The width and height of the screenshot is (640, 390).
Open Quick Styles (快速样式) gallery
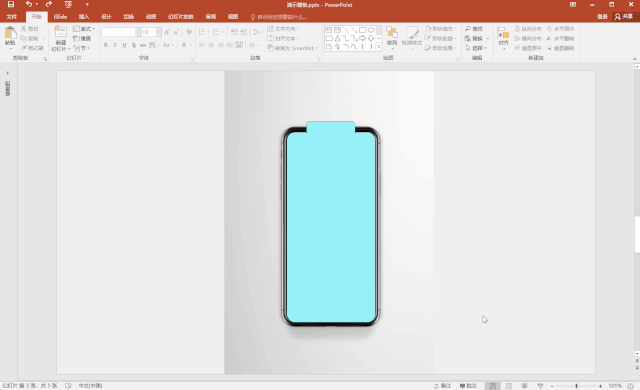[x=411, y=37]
